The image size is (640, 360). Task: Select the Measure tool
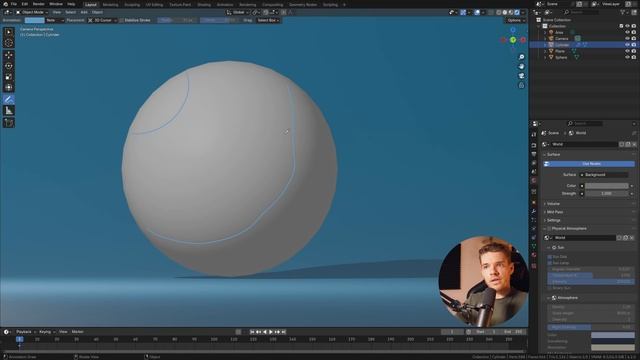[x=9, y=111]
